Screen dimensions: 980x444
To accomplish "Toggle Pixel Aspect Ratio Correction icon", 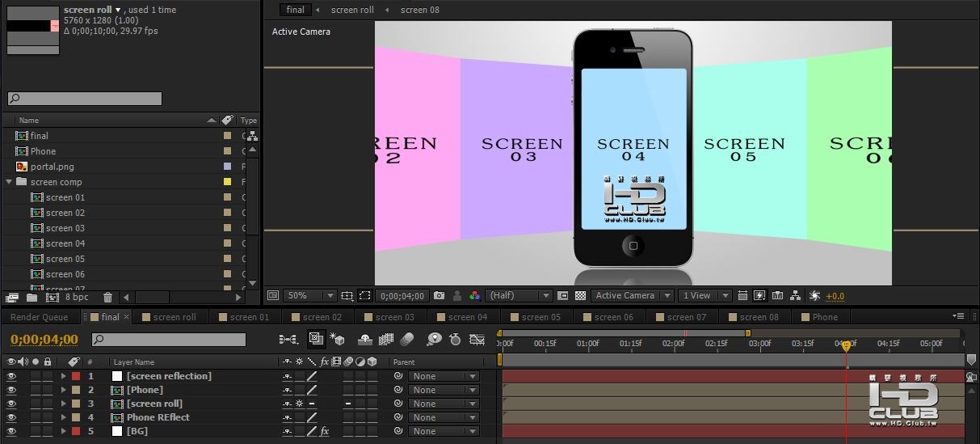I will (742, 296).
